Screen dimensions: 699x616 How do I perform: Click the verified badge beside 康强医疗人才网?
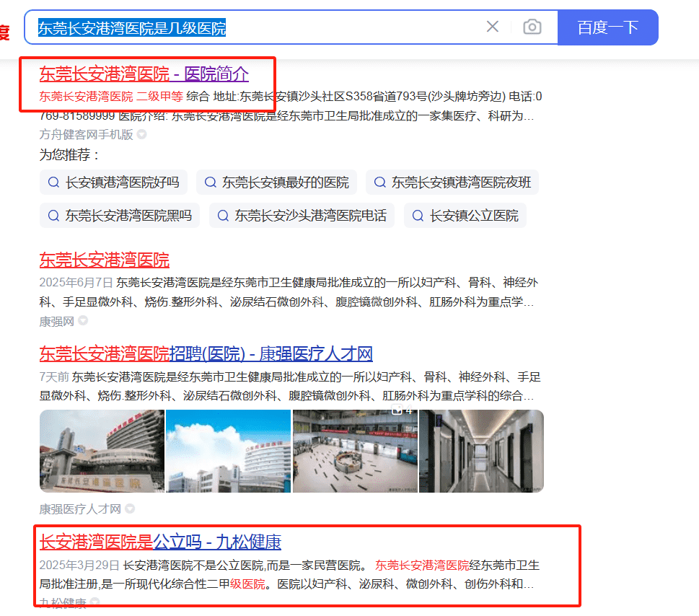pos(130,508)
